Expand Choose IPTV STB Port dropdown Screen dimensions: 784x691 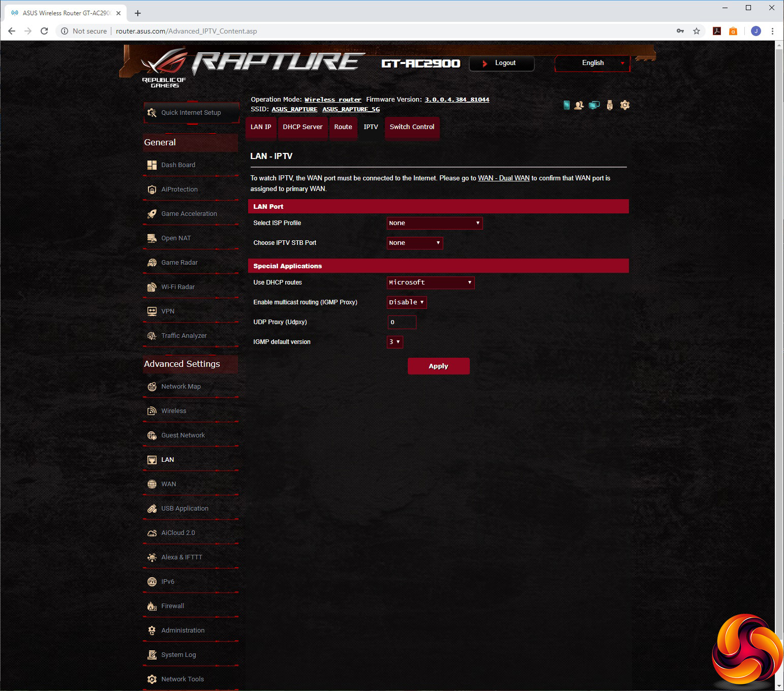click(x=415, y=243)
